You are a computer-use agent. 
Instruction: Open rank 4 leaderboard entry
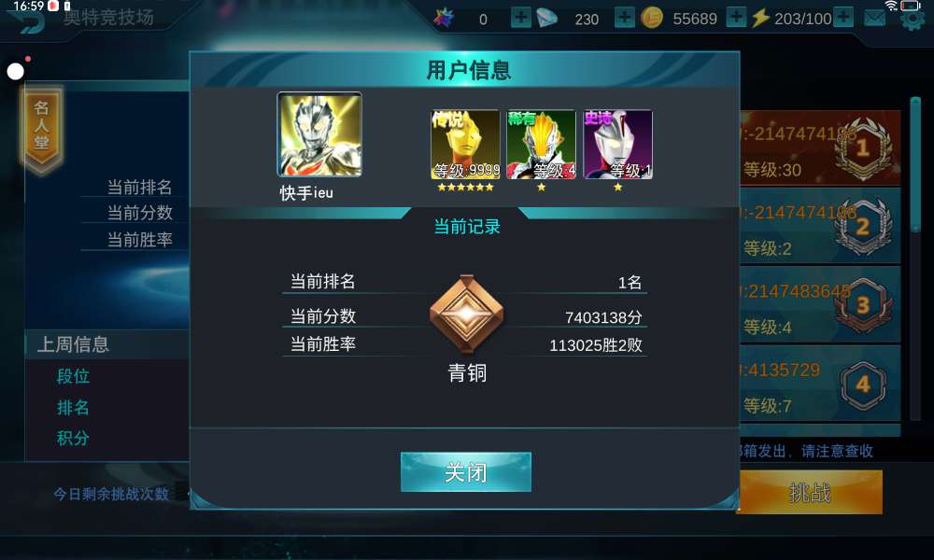[820, 384]
